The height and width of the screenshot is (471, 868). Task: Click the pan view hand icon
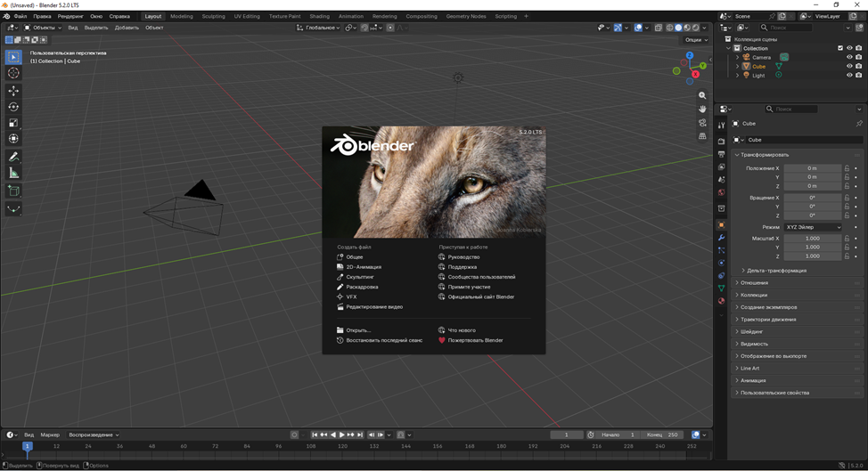click(702, 109)
